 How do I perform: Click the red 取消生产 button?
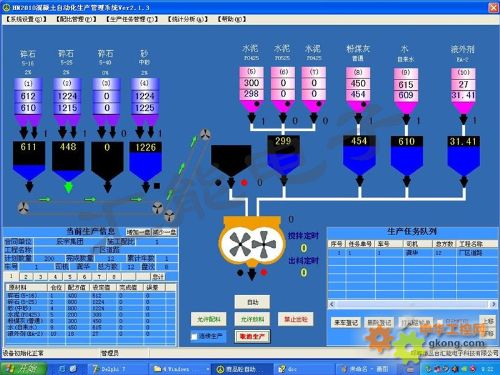pos(252,336)
